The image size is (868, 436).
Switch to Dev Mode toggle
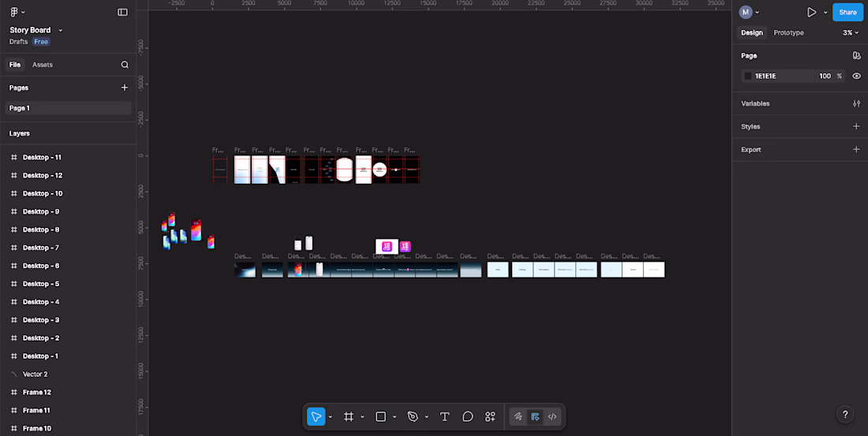click(552, 416)
